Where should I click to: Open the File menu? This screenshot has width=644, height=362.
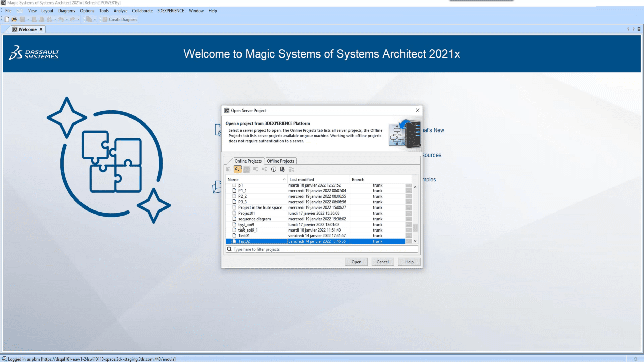click(8, 11)
